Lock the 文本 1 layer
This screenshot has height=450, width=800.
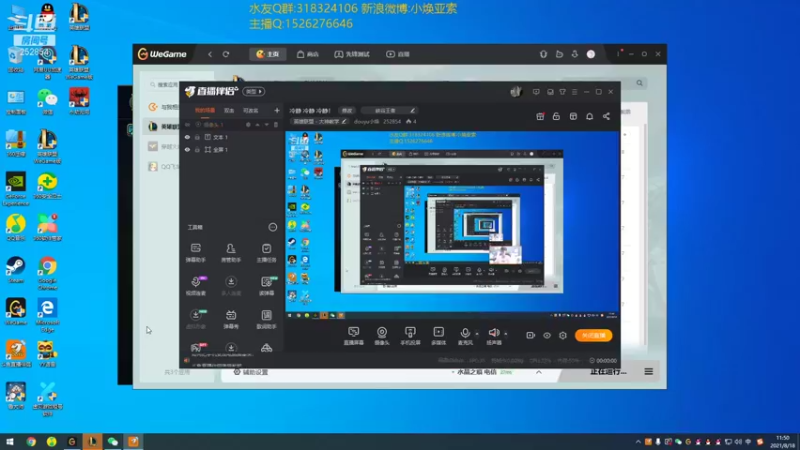[x=197, y=137]
